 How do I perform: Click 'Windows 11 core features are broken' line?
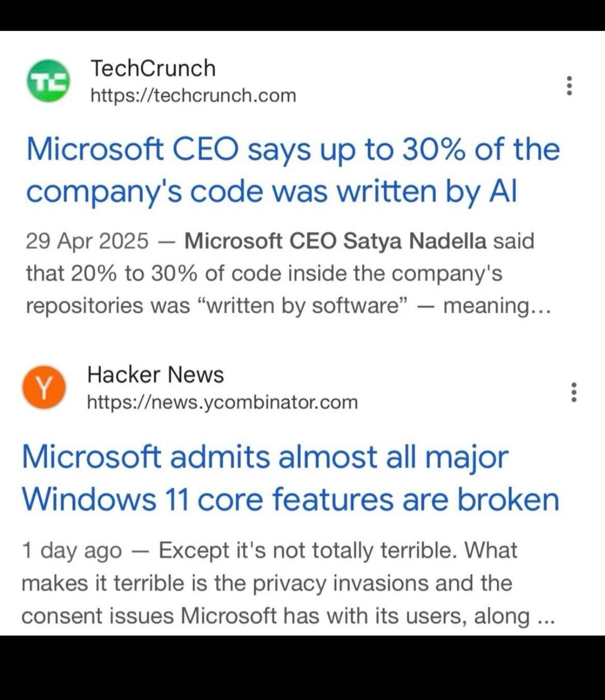[x=290, y=500]
